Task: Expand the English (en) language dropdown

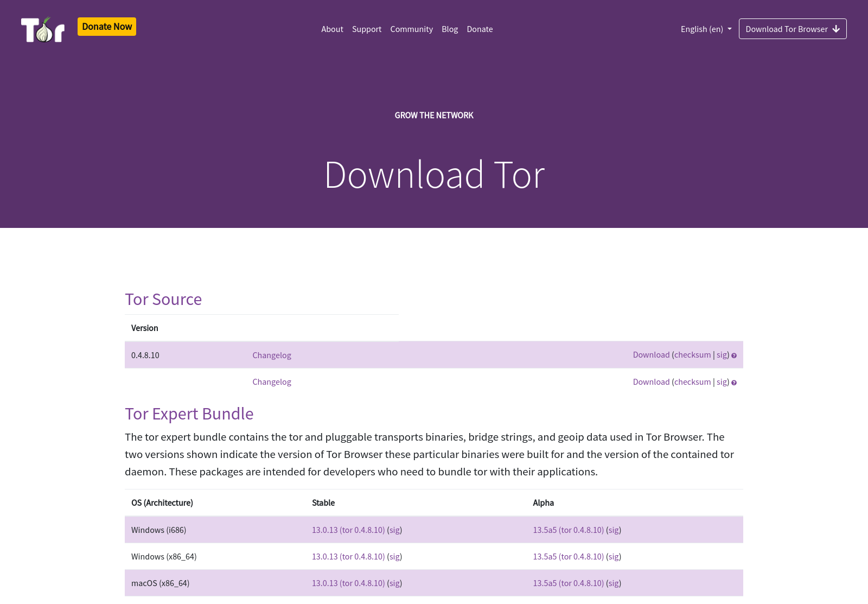Action: tap(706, 29)
